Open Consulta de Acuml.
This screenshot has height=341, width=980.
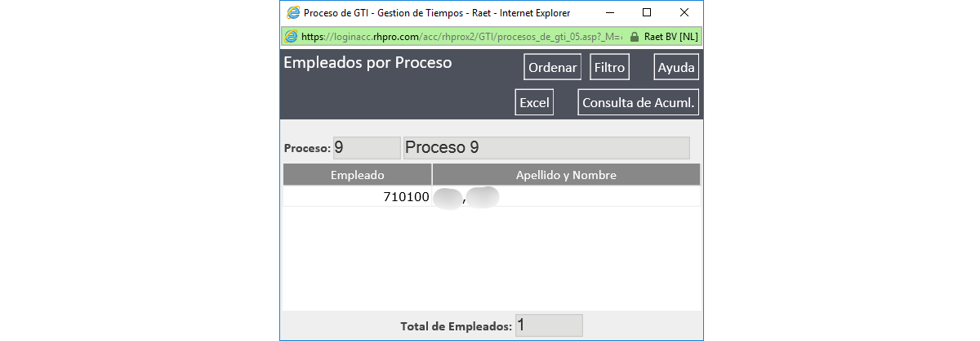[638, 102]
